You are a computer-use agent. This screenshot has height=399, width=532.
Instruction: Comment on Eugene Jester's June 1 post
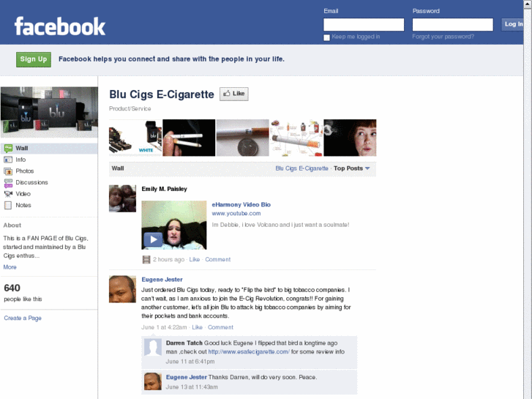[220, 327]
